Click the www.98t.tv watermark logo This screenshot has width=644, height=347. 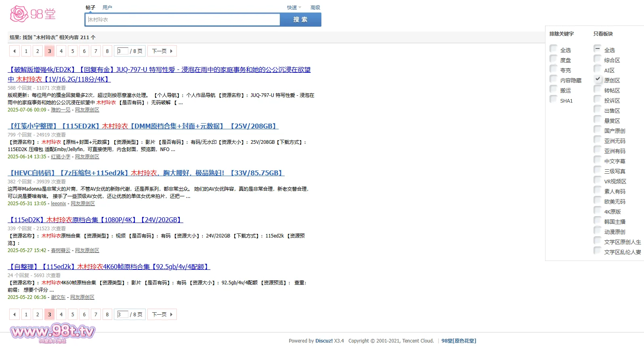(52, 332)
